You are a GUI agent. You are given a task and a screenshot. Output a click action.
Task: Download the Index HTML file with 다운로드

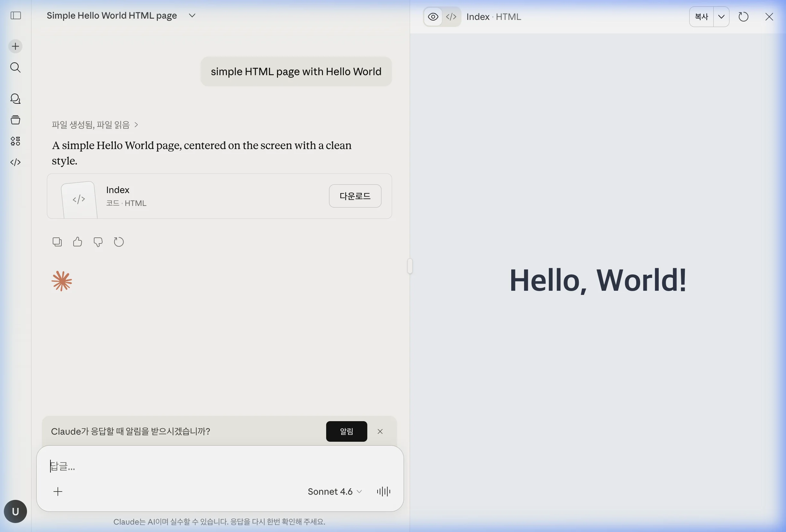355,196
